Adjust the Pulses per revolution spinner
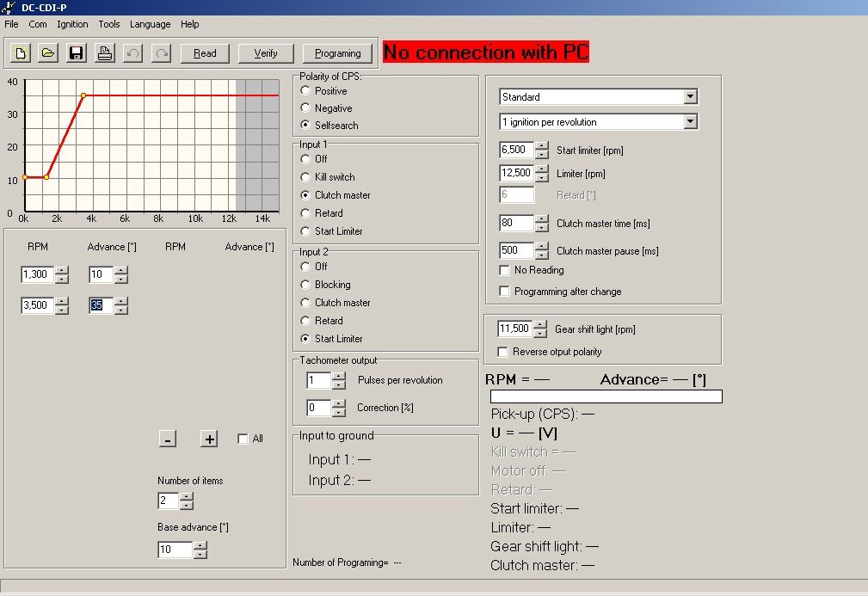 tap(339, 380)
